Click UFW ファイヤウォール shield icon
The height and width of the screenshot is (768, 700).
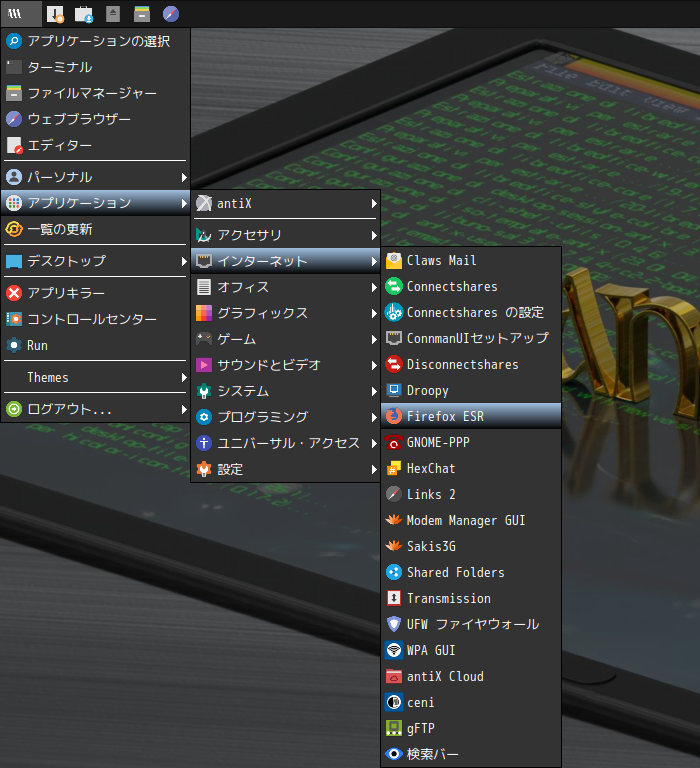(x=394, y=624)
